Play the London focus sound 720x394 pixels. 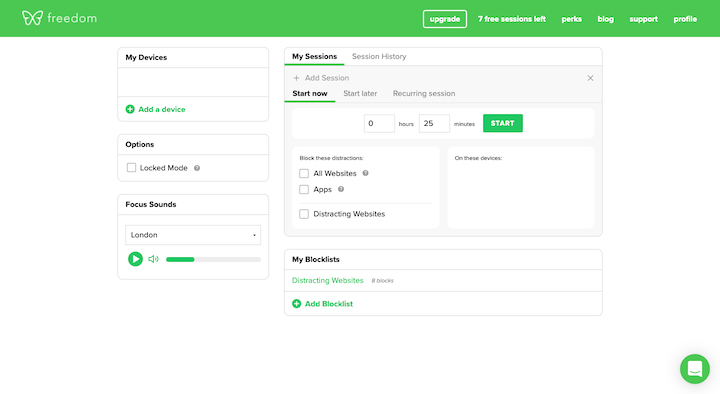[x=135, y=259]
